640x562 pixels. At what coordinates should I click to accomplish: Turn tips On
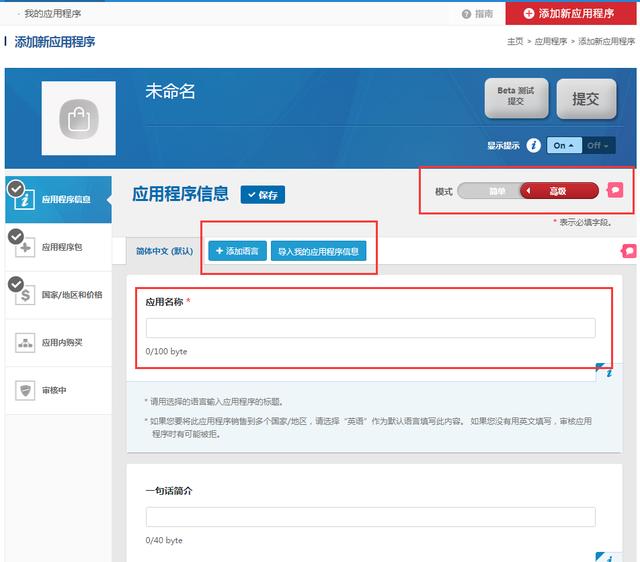pos(564,145)
